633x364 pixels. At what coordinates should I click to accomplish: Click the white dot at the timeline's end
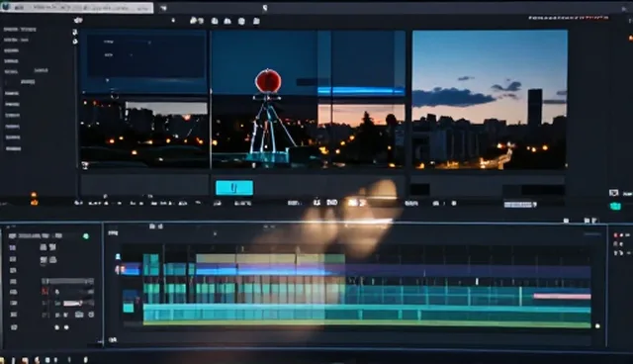coord(597,325)
